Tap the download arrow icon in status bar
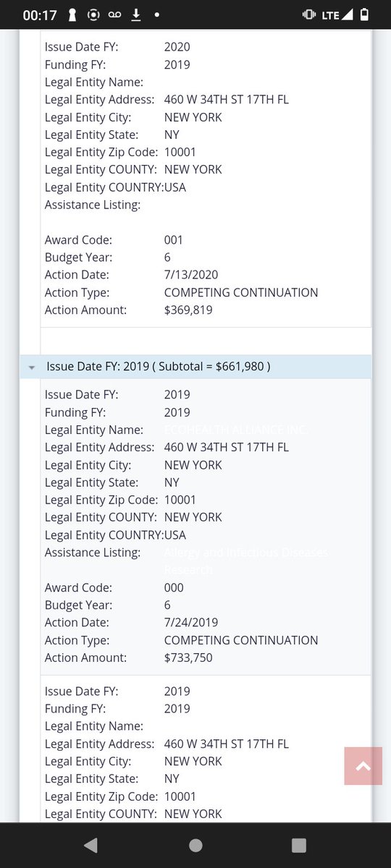 tap(136, 14)
